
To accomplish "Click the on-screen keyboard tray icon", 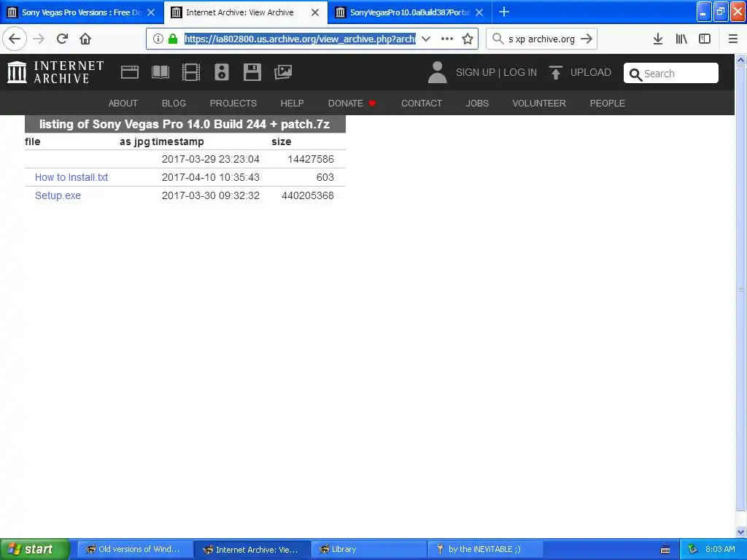I will (665, 550).
